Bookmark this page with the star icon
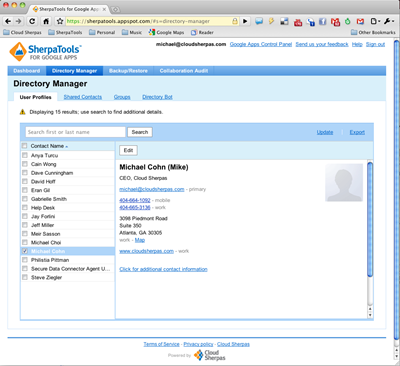 pos(60,21)
